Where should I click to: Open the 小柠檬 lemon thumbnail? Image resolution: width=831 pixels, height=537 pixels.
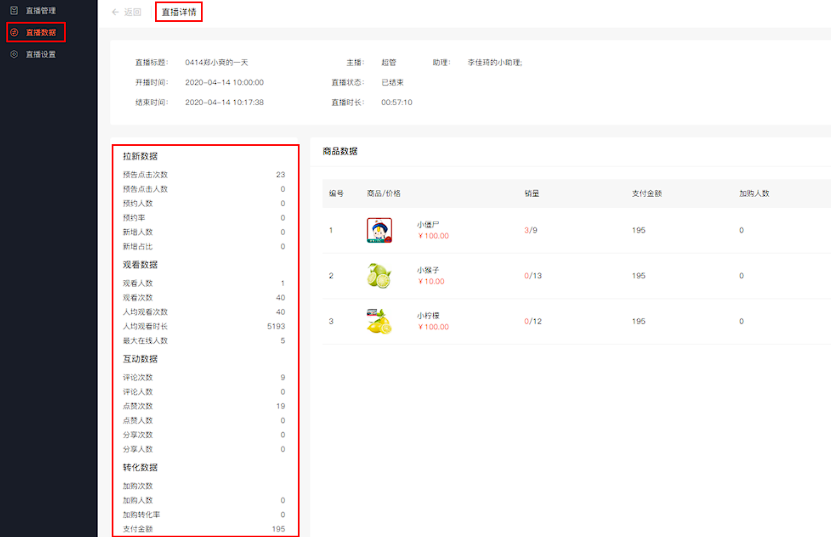coord(379,321)
